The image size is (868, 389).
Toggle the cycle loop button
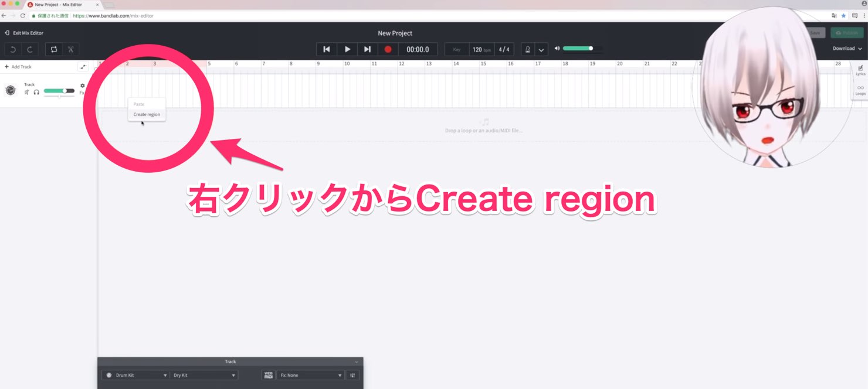pyautogui.click(x=53, y=49)
